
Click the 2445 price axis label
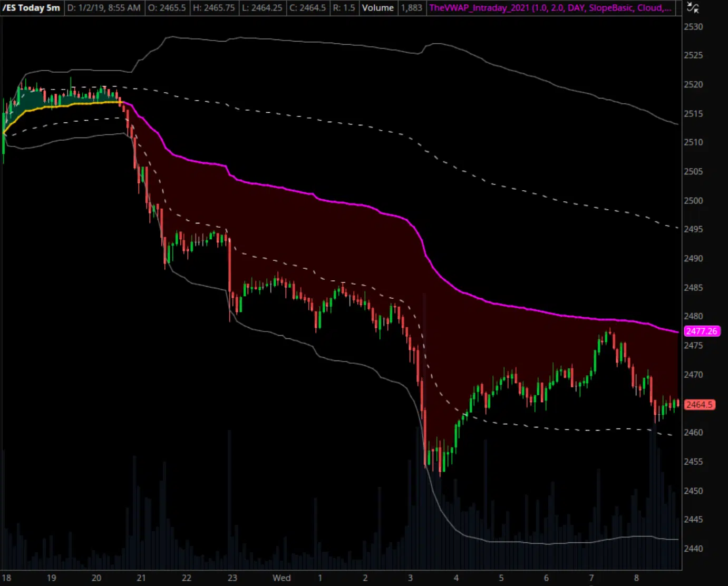(x=693, y=520)
